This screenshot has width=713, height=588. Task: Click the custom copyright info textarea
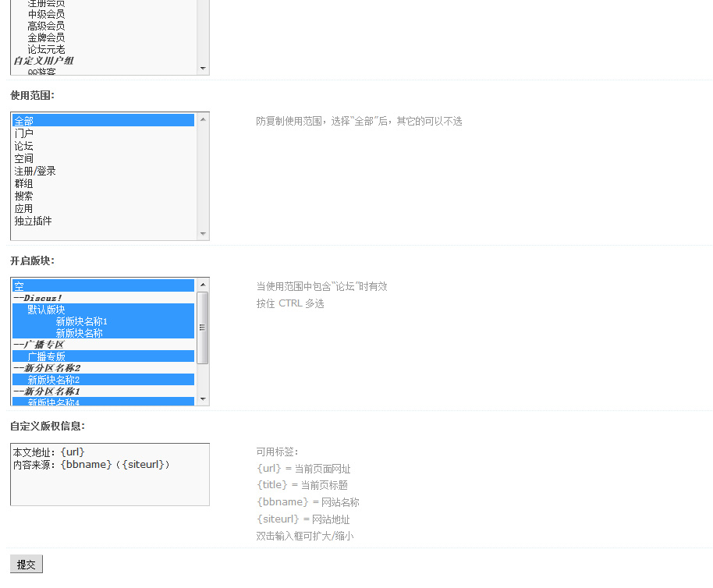109,474
